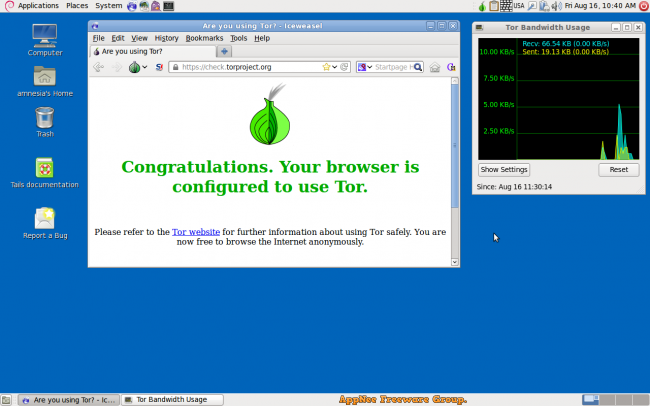650x406 pixels.
Task: Open Tails documentation desktop icon
Action: (x=44, y=173)
